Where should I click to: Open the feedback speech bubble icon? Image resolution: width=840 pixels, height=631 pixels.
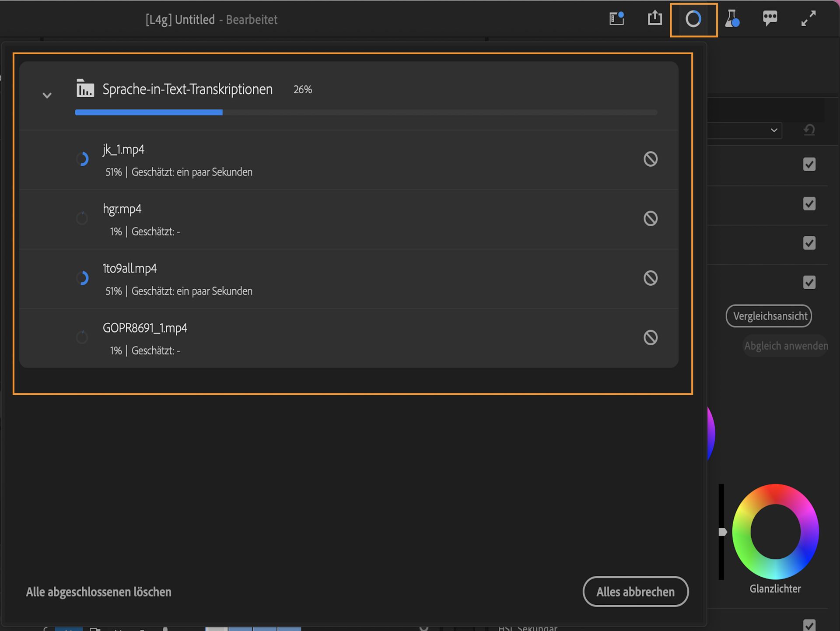[x=770, y=18]
